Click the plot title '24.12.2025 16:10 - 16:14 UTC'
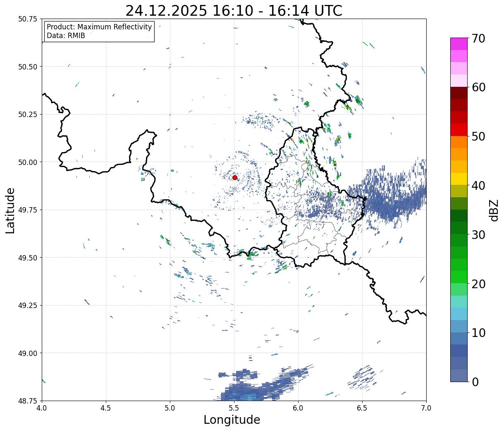 tap(234, 11)
